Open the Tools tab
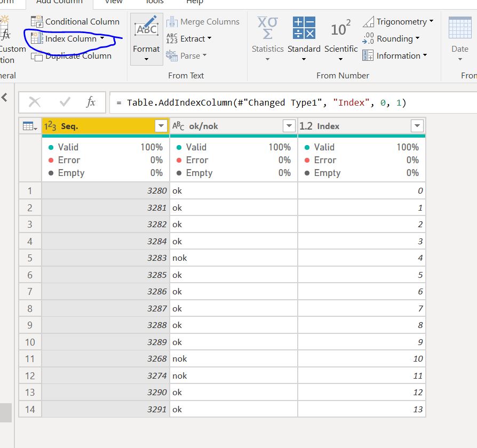 click(x=154, y=2)
